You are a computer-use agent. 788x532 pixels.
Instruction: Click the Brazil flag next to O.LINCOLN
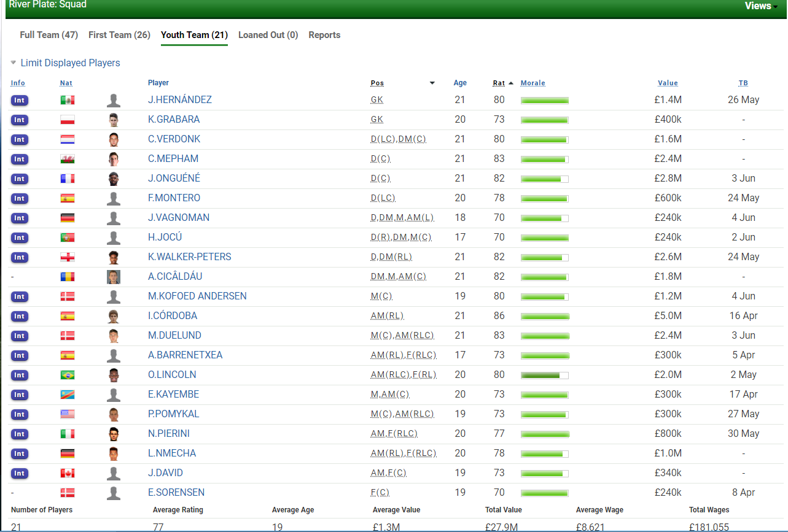click(68, 375)
